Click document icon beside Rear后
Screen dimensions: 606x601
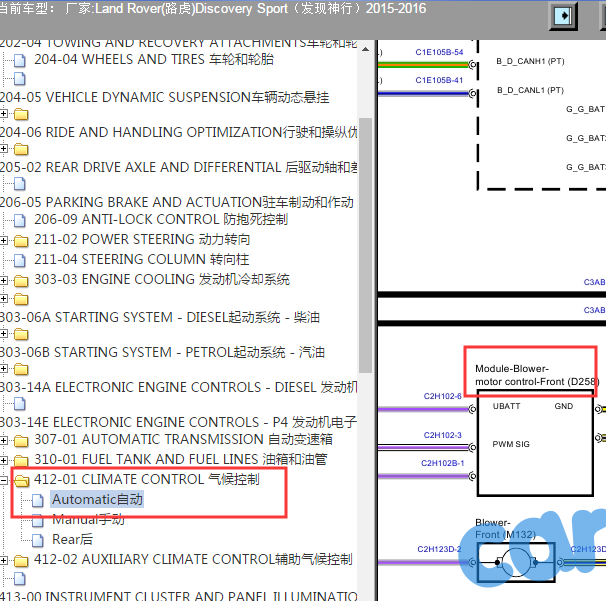click(37, 540)
